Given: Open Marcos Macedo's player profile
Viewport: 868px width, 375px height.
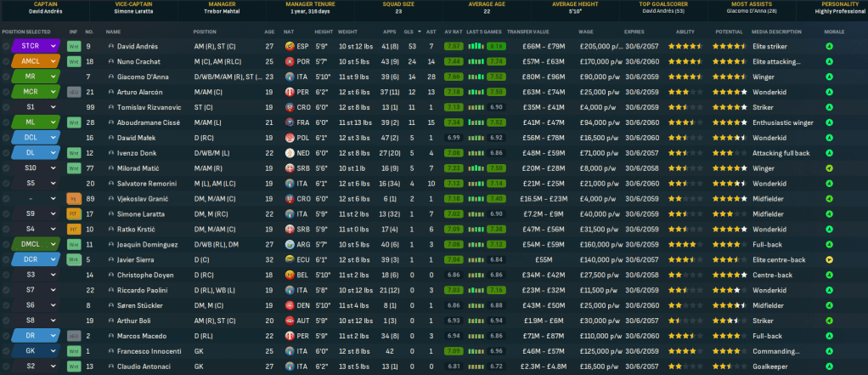Looking at the screenshot, I should (140, 335).
